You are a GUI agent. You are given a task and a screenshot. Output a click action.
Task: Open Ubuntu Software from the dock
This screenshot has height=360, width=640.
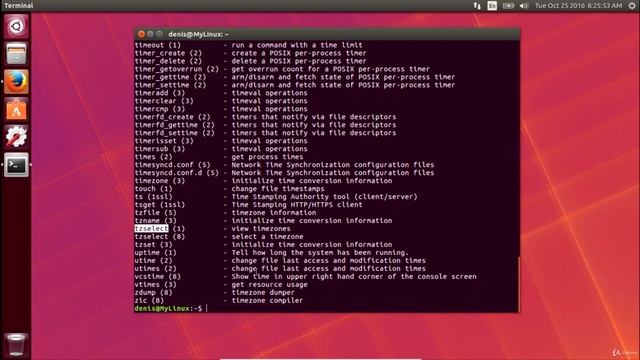[16, 109]
